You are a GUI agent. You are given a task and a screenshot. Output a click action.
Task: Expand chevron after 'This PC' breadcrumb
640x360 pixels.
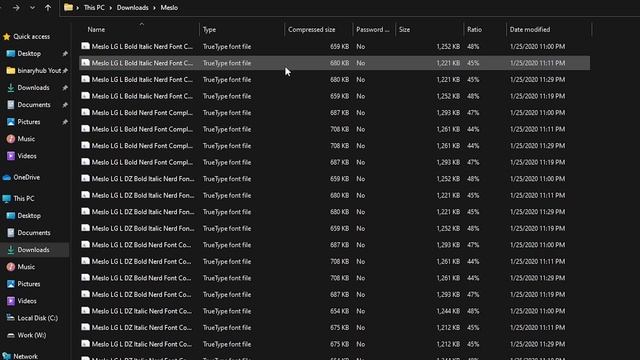111,8
